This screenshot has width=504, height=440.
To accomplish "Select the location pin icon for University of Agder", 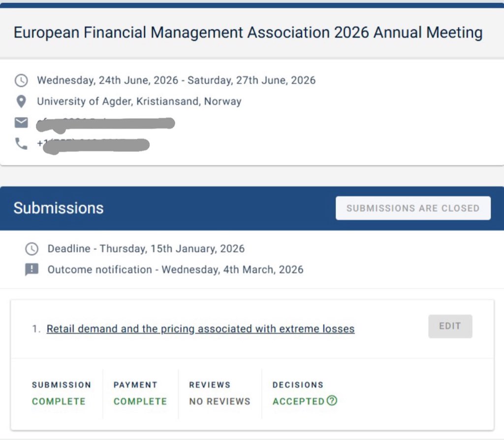I will (x=21, y=101).
